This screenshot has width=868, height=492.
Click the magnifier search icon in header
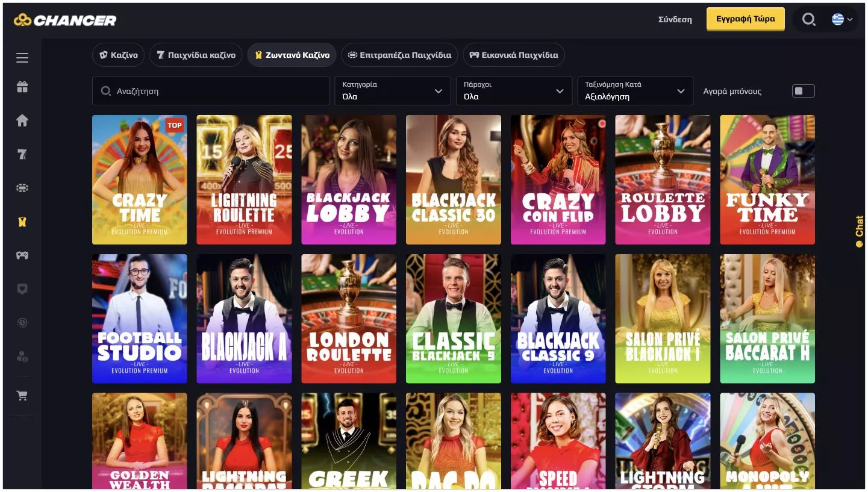808,20
